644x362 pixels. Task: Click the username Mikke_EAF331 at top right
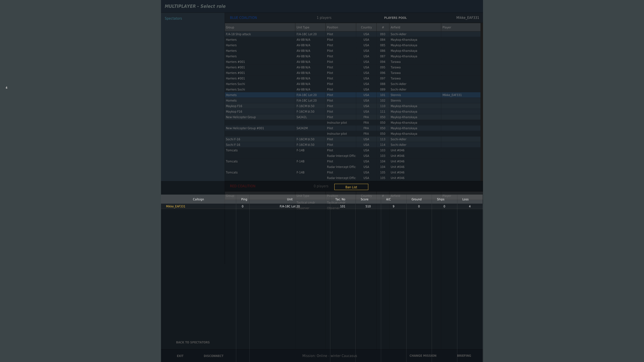[x=467, y=18]
